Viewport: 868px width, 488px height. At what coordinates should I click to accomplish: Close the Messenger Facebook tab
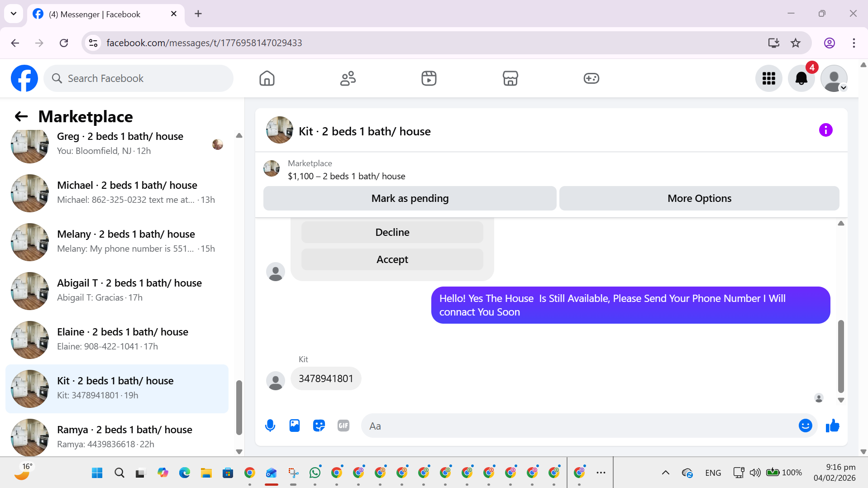point(174,14)
